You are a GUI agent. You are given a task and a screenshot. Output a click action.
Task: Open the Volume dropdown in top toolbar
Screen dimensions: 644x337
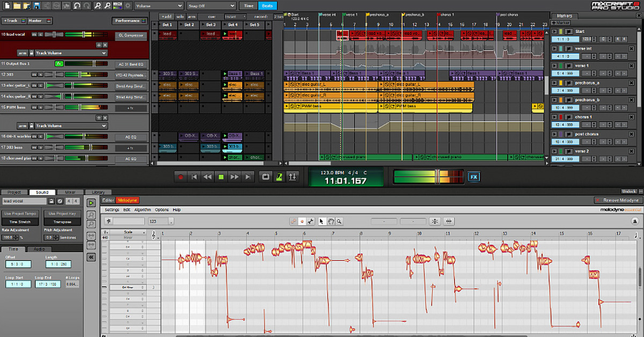pyautogui.click(x=158, y=5)
